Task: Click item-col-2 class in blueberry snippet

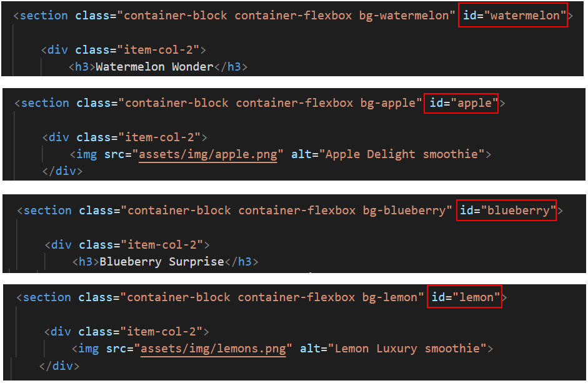Action: point(162,245)
